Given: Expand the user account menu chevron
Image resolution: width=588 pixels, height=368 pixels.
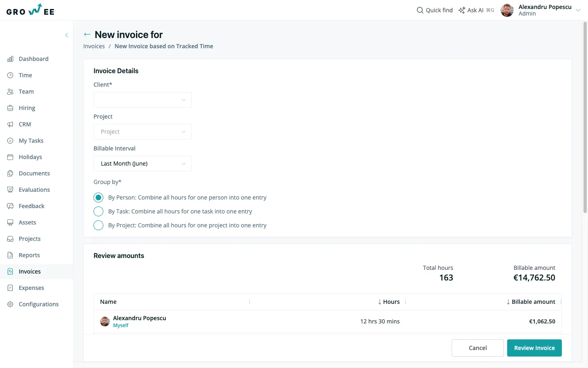Looking at the screenshot, I should point(578,10).
